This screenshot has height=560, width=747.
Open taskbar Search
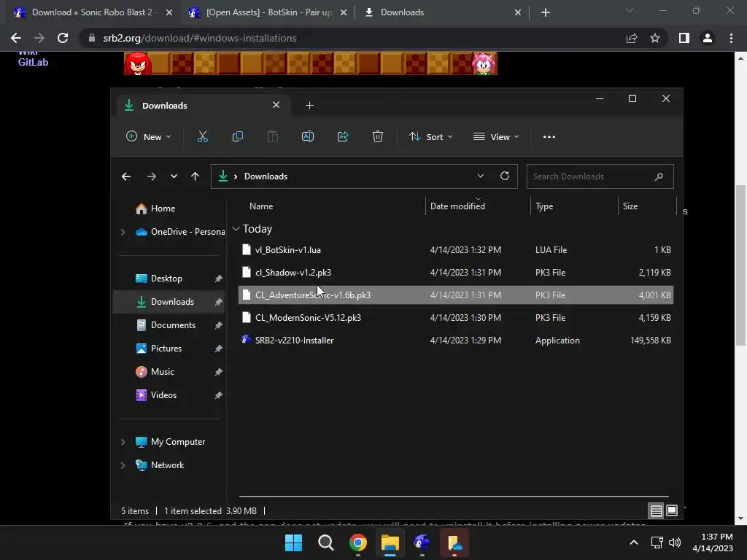[x=326, y=542]
